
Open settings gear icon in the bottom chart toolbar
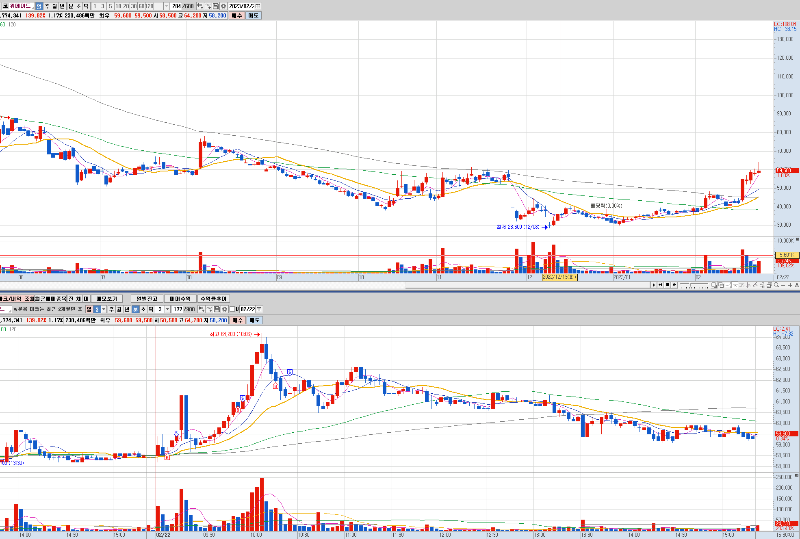tap(224, 309)
